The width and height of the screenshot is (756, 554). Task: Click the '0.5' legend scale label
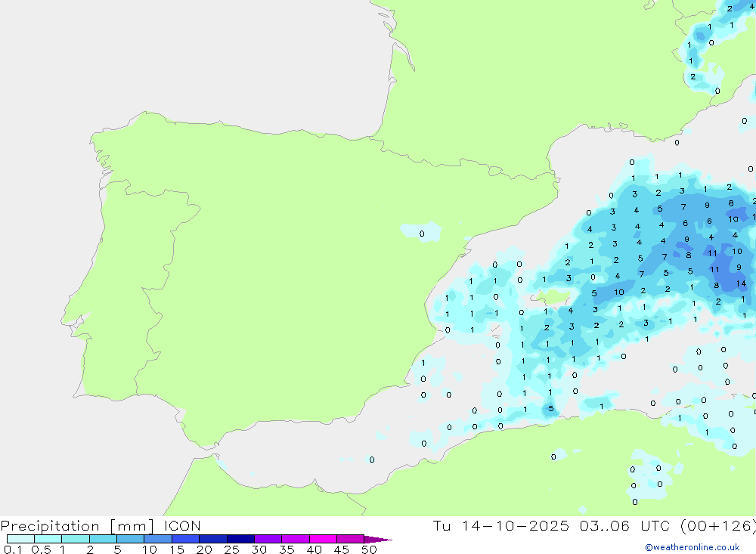pos(41,549)
